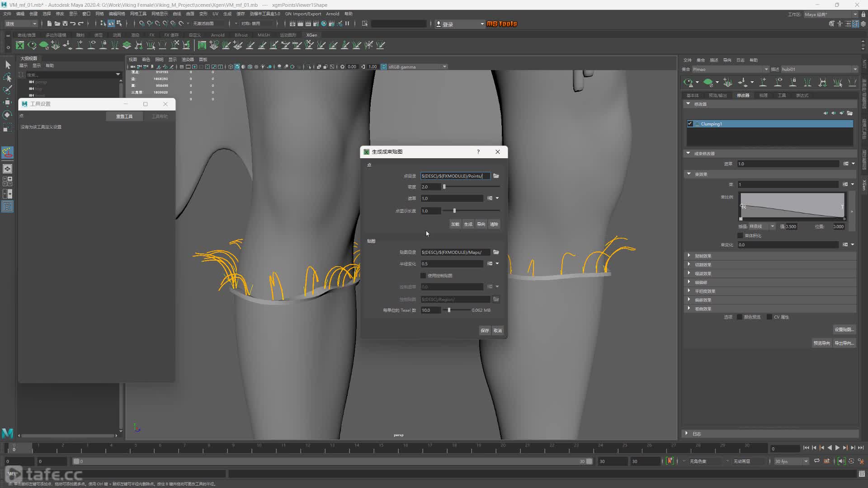Open the hubi01 description dropdown
Viewport: 868px width, 488px height.
(820, 70)
